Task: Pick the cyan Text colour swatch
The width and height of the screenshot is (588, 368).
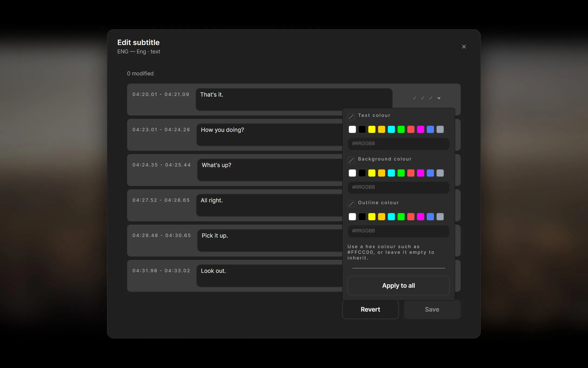Action: 391,129
